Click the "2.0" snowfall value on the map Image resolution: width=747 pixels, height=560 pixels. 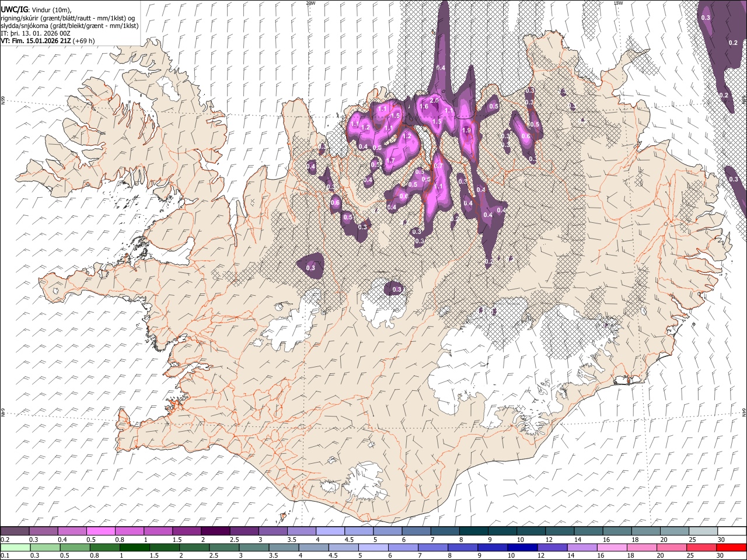434,101
